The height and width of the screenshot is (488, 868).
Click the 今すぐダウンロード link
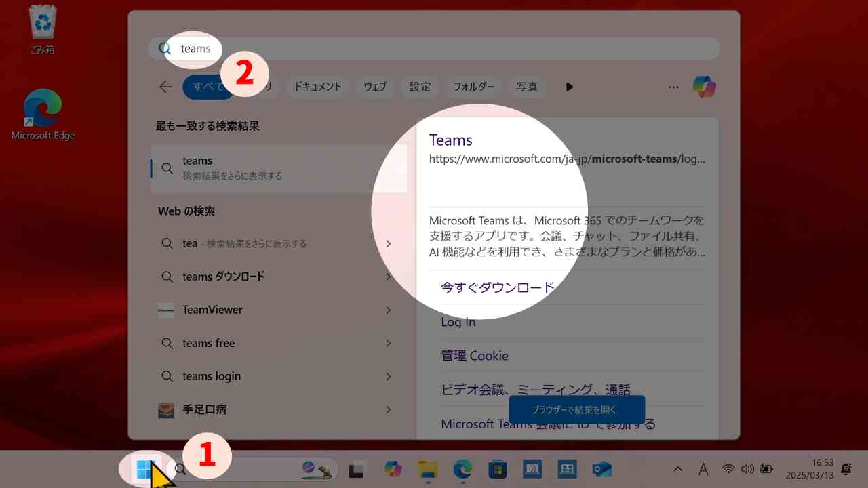498,287
